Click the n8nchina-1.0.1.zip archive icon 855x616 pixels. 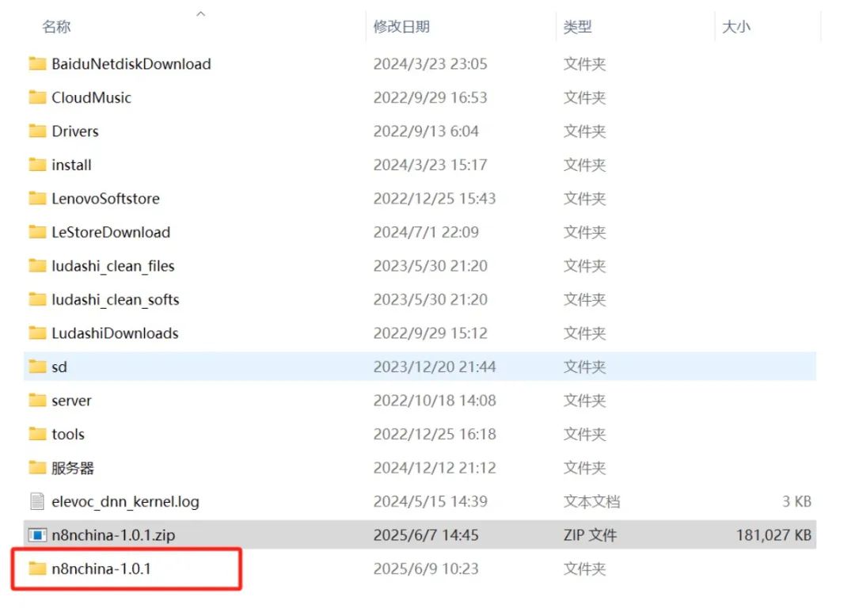coord(37,535)
